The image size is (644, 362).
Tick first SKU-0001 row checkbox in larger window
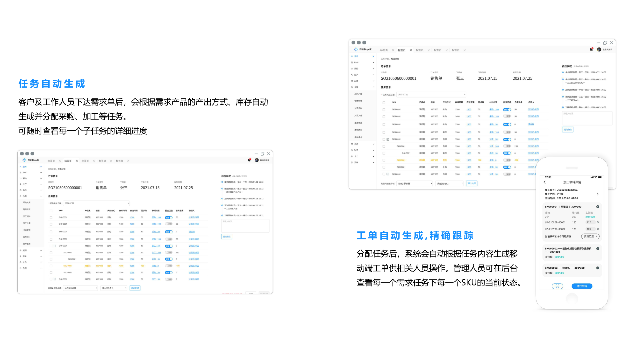[384, 109]
